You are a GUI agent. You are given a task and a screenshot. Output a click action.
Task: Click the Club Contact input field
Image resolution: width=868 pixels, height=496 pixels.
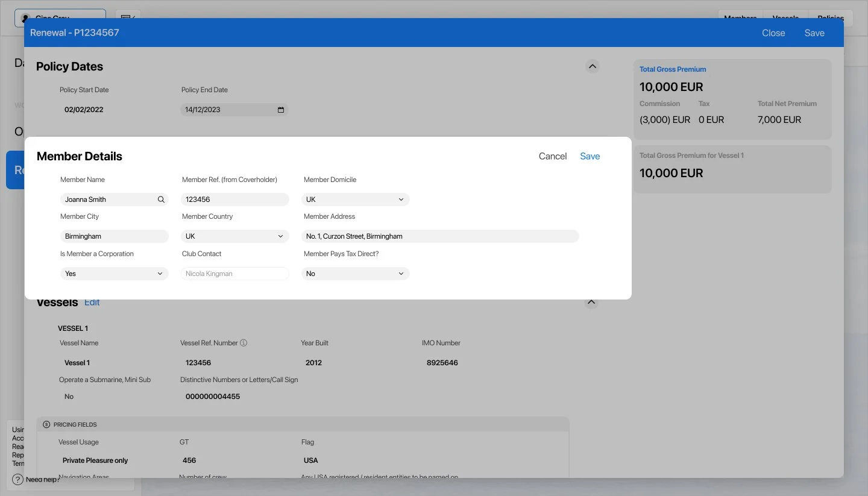pyautogui.click(x=235, y=274)
